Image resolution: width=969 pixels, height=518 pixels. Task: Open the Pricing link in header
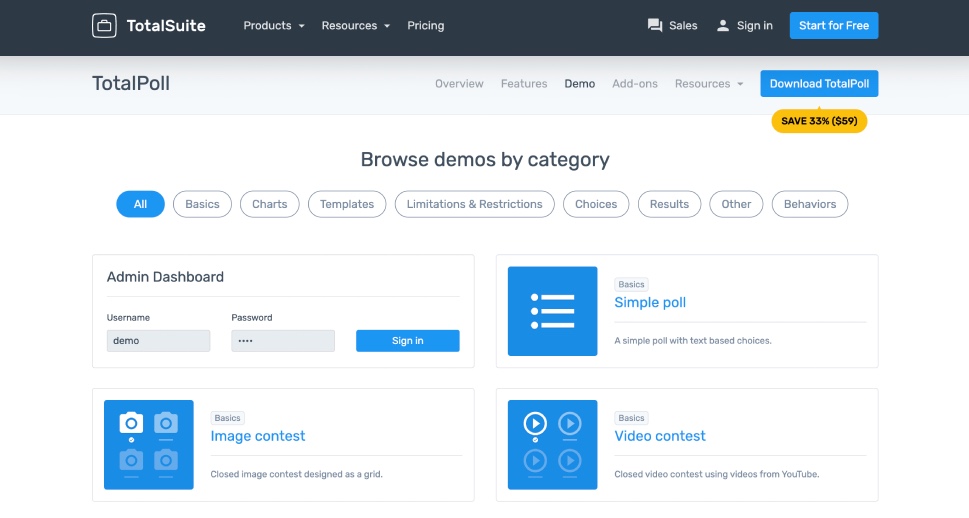tap(425, 26)
